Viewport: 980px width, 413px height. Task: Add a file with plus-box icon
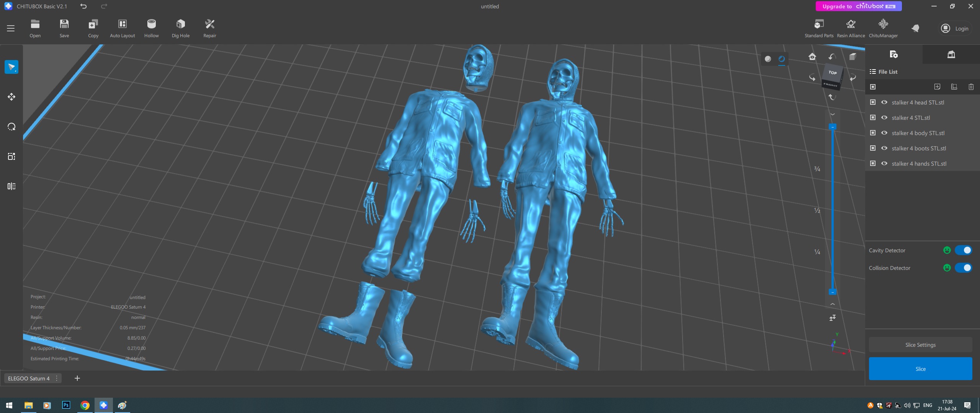pos(937,87)
